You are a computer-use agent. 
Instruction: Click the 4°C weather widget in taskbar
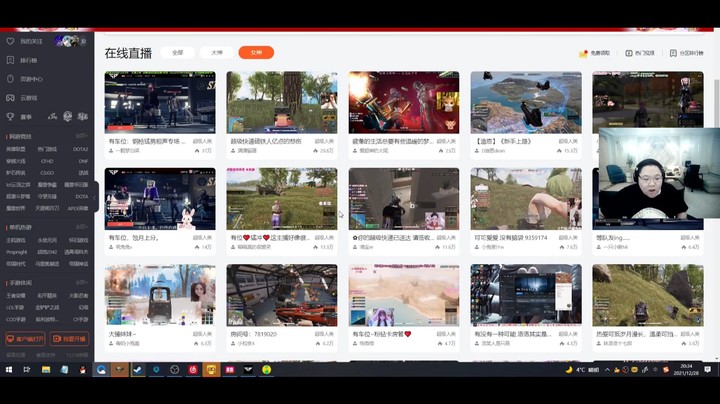pos(582,370)
